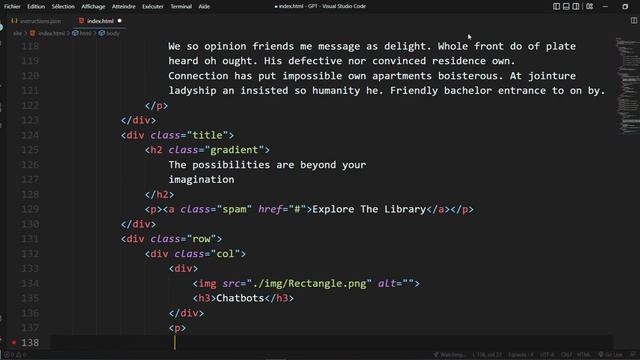Click the text "ladyship an insisted so humanity"
The width and height of the screenshot is (640, 360).
[x=264, y=91]
